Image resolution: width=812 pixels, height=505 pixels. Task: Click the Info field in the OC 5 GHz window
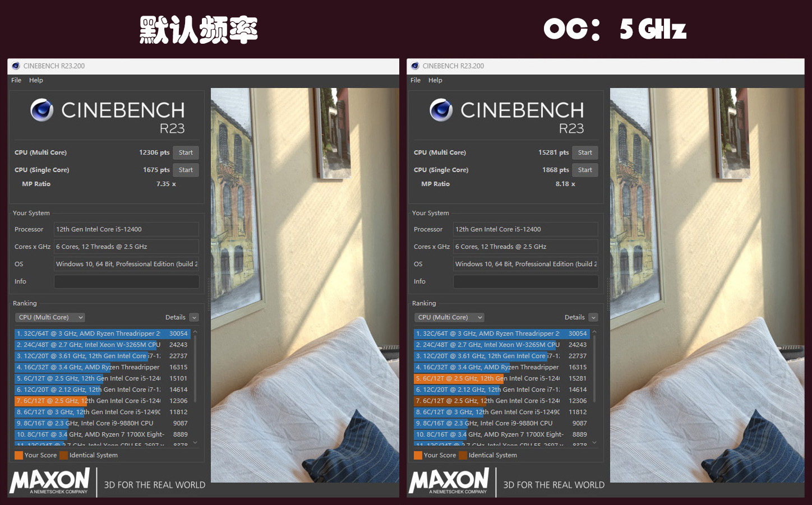pyautogui.click(x=525, y=281)
